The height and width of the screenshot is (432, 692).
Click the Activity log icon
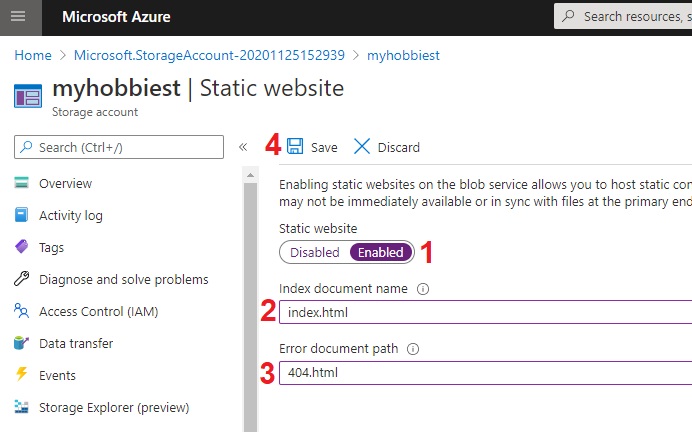21,215
